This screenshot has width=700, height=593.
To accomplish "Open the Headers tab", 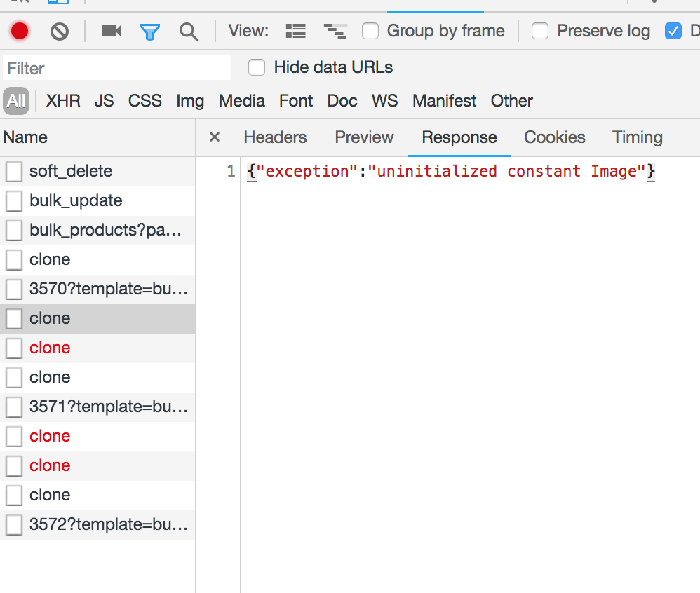I will pyautogui.click(x=276, y=137).
